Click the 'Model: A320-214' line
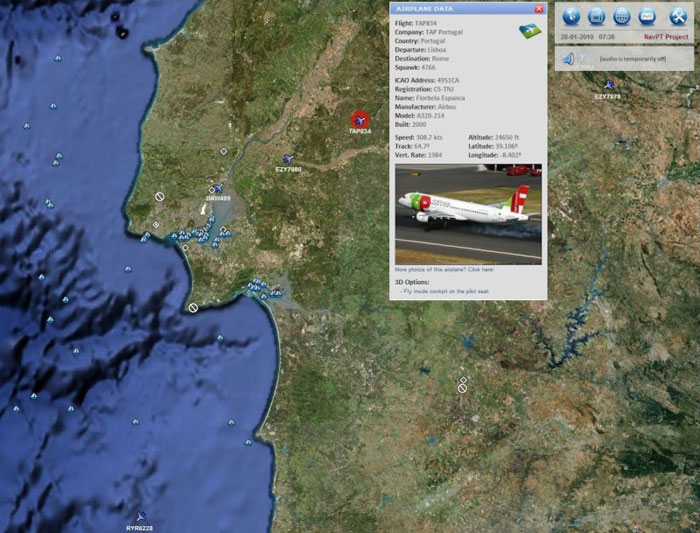700x533 pixels. pos(420,116)
